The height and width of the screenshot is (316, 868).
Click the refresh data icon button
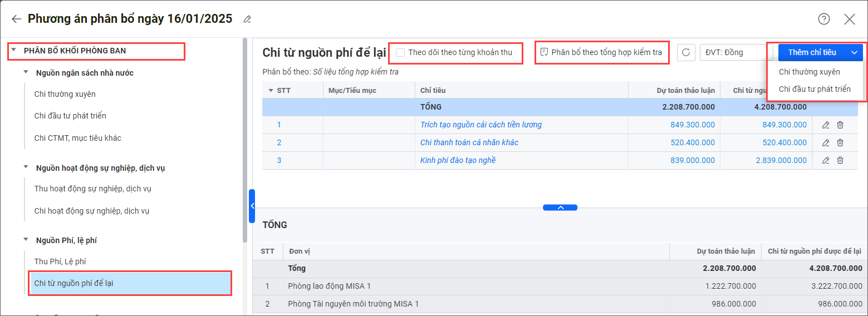click(686, 52)
